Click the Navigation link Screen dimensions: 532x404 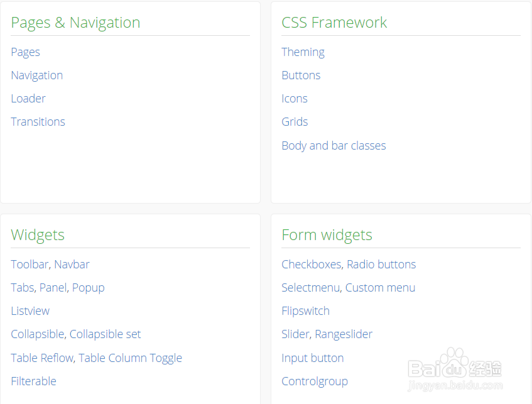pos(36,75)
